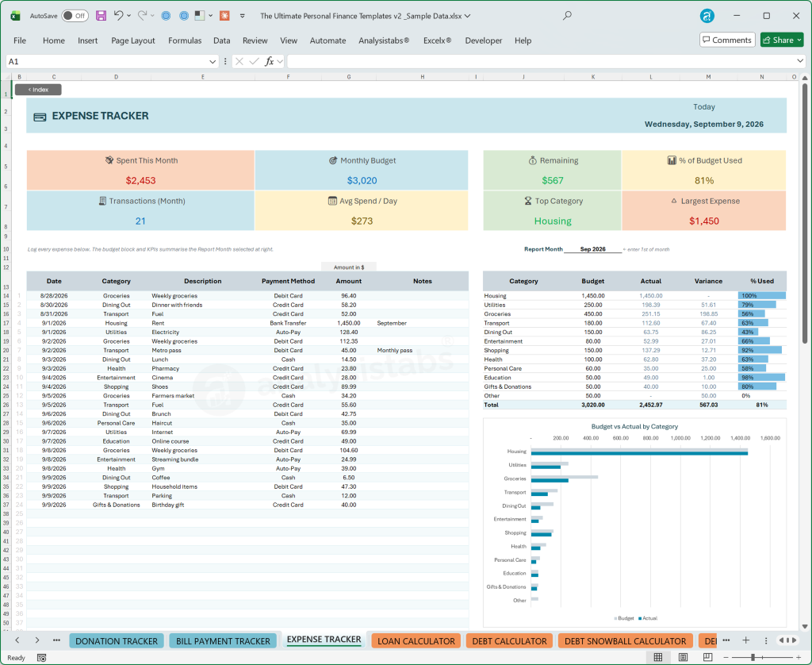Click the Comments button
812x665 pixels.
(727, 40)
